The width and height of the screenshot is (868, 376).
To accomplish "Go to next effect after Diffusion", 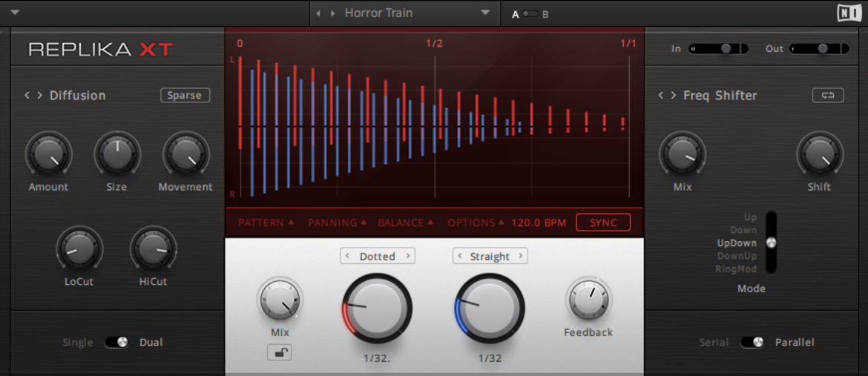I will 39,95.
